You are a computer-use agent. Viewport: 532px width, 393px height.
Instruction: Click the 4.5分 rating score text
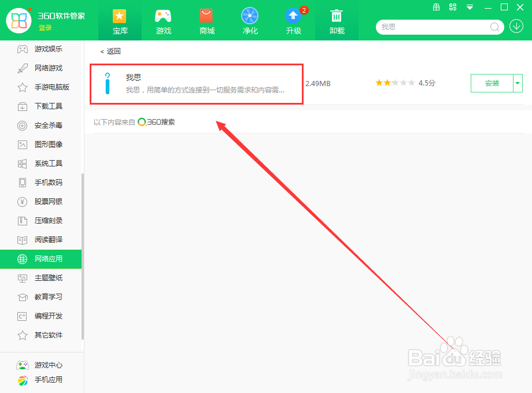point(427,83)
